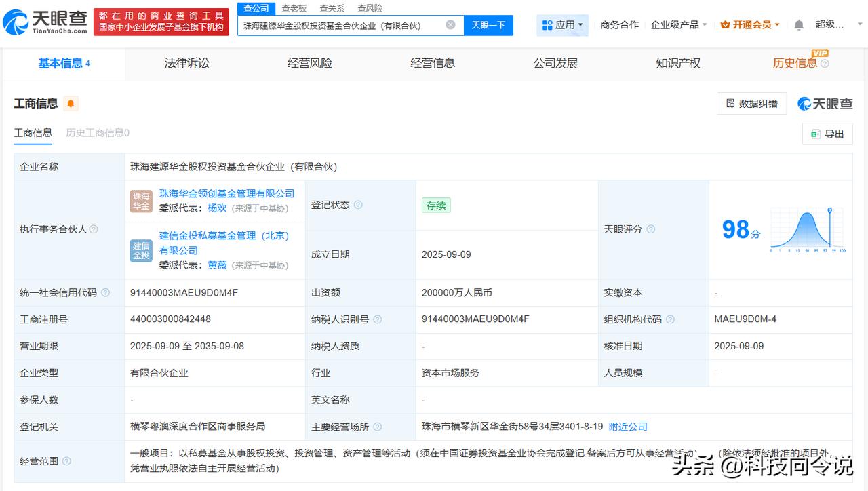Click the help icon next to 执行事务合伙人
The image size is (868, 491).
(x=94, y=229)
